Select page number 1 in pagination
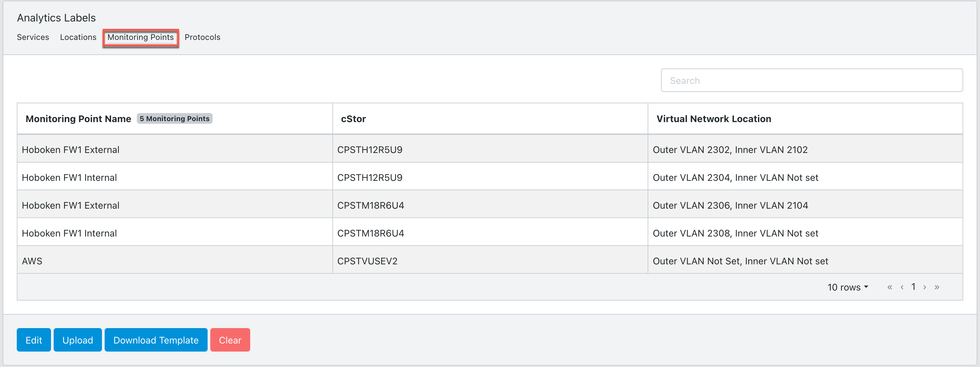Viewport: 980px width, 367px height. (x=913, y=287)
